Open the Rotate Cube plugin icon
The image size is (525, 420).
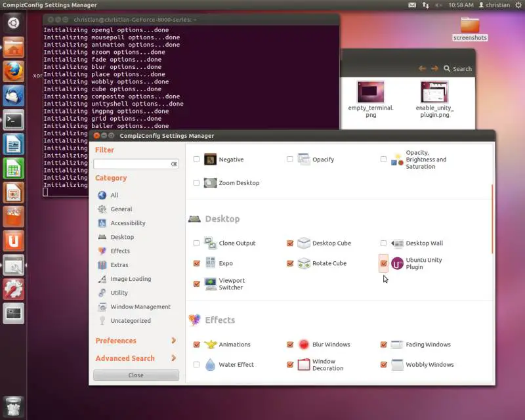(x=304, y=263)
